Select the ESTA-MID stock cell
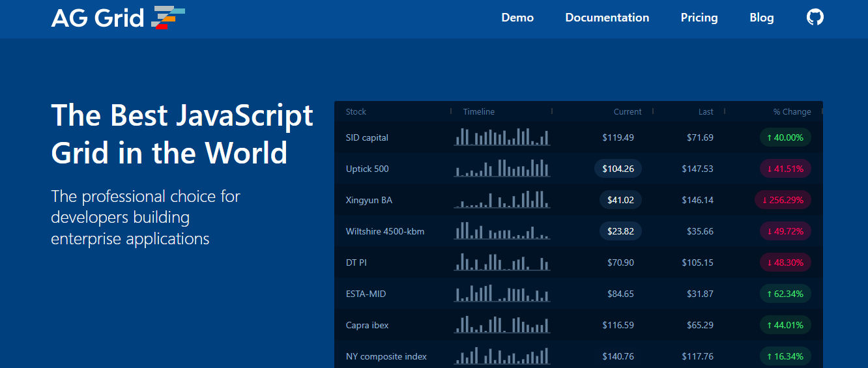868x368 pixels. [x=366, y=294]
